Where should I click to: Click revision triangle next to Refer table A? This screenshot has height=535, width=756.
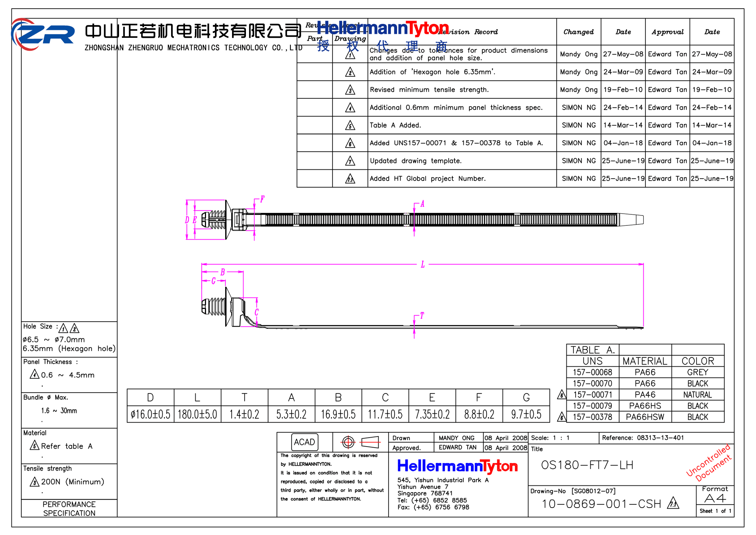(34, 445)
